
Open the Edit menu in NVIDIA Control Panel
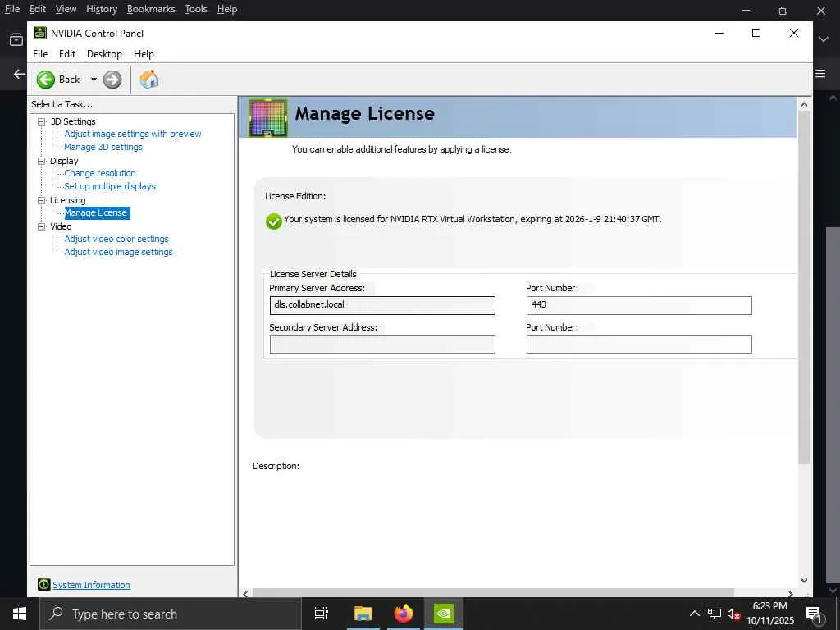click(x=67, y=54)
